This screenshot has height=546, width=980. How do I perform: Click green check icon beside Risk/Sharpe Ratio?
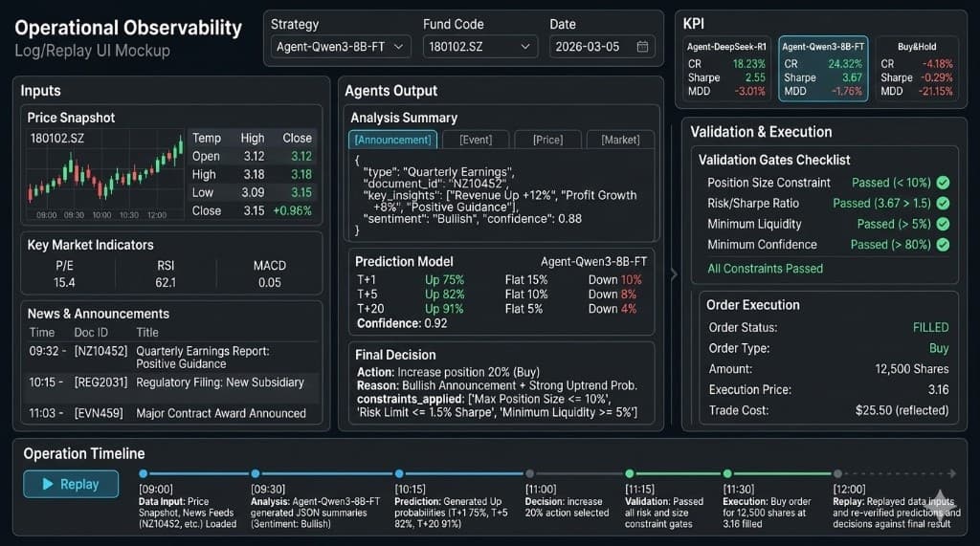943,204
